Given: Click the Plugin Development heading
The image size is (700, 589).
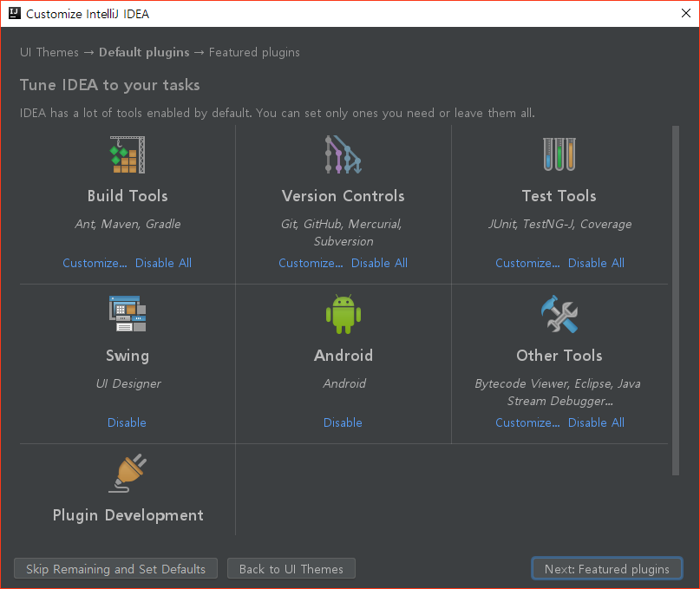Looking at the screenshot, I should pyautogui.click(x=128, y=515).
